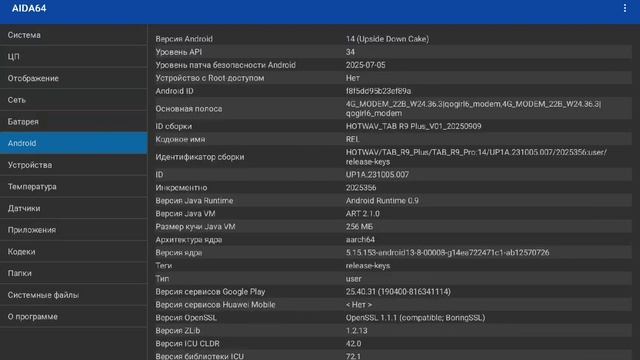Screen dimensions: 640x360
Task: Open the Устройства section
Action: (73, 165)
